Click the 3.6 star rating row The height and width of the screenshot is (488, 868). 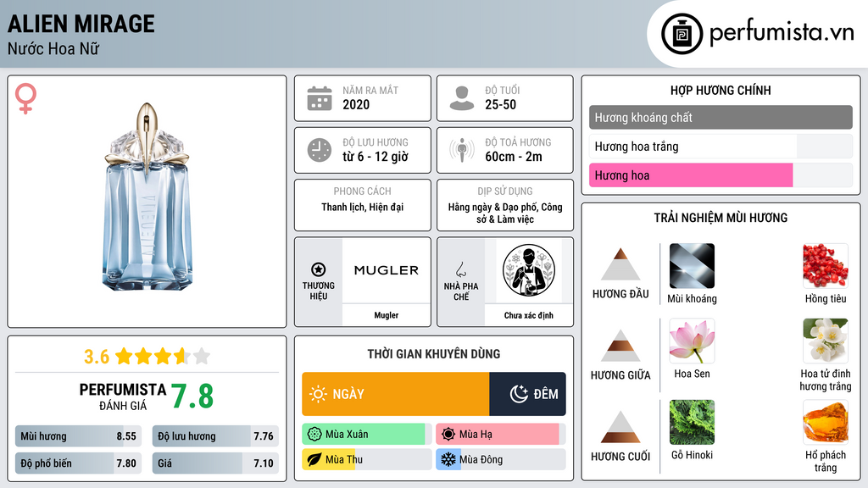click(147, 356)
